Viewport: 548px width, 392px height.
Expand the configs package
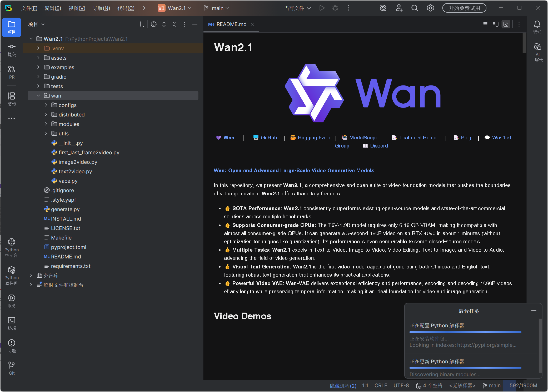[x=46, y=105]
